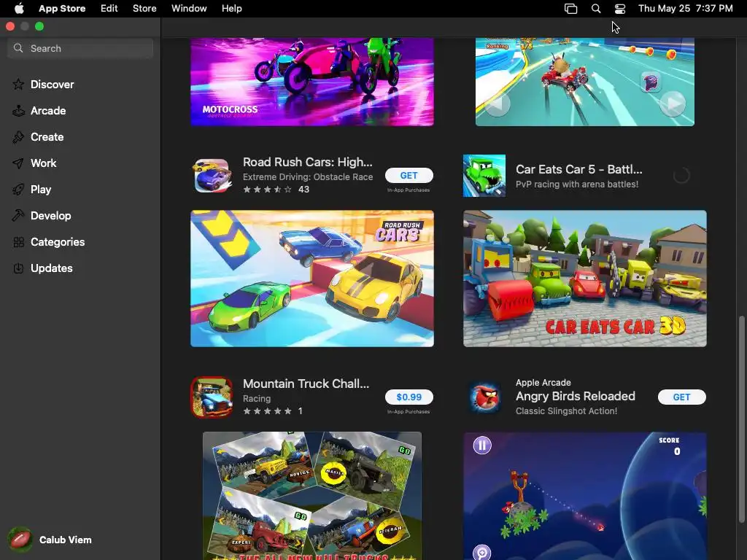The width and height of the screenshot is (747, 560).
Task: Click the vertical scrollbar thumb
Action: tap(741, 419)
